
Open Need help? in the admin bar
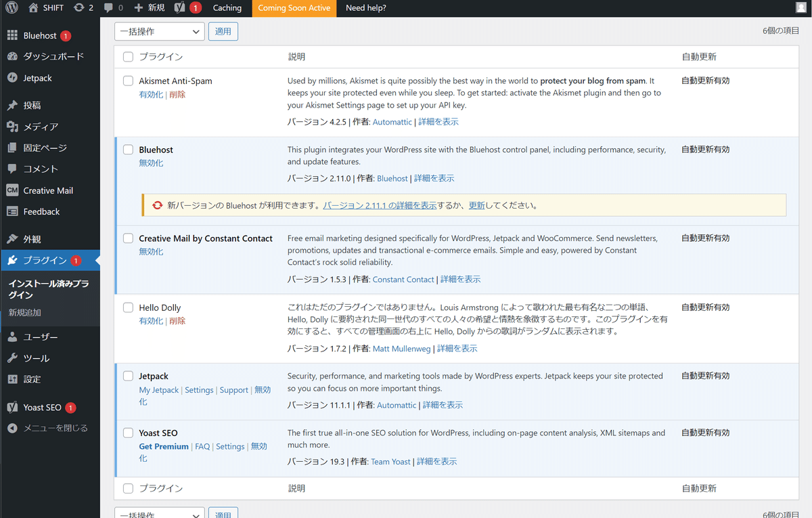365,8
